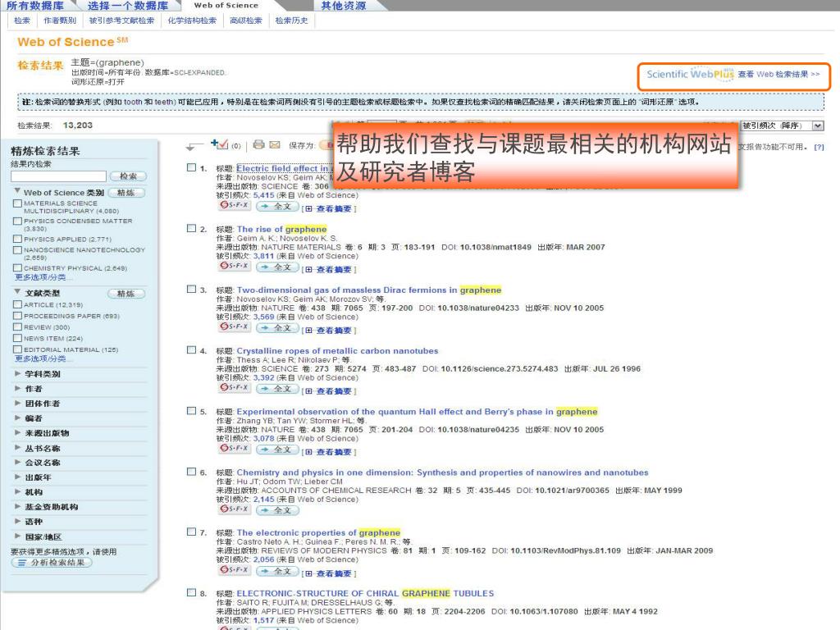Open full text for result 6
This screenshot has width=840, height=630.
point(277,510)
